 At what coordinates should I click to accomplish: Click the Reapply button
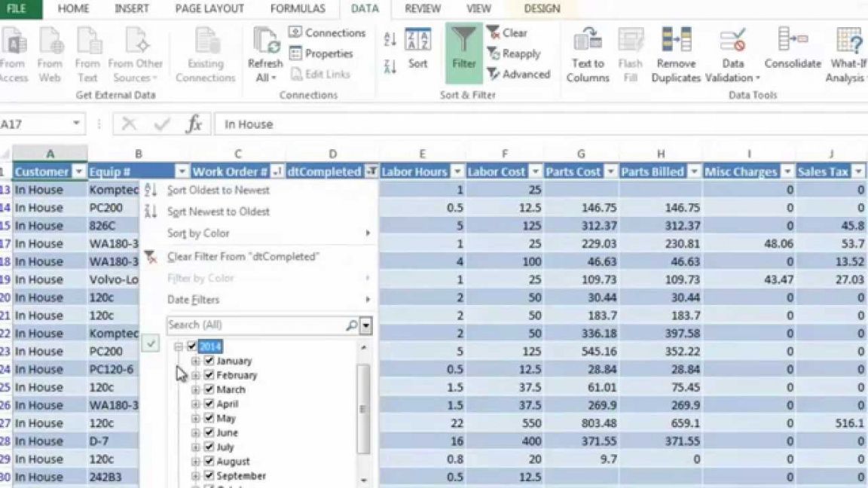[514, 53]
